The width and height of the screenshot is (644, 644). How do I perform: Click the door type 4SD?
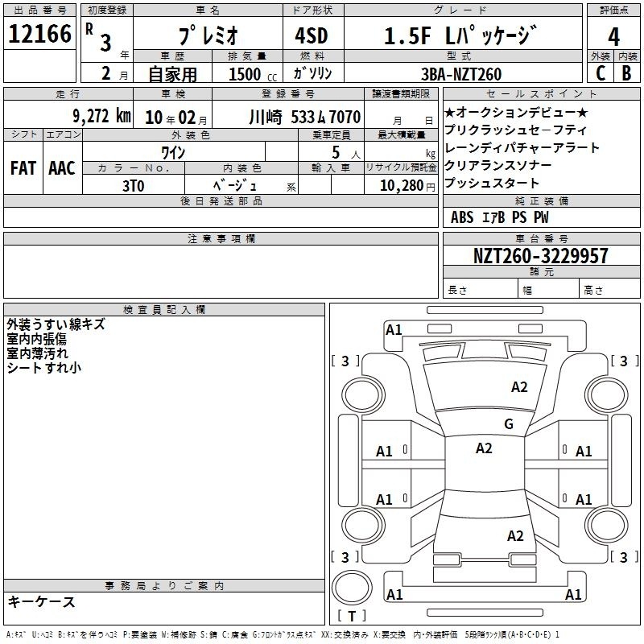pyautogui.click(x=312, y=35)
